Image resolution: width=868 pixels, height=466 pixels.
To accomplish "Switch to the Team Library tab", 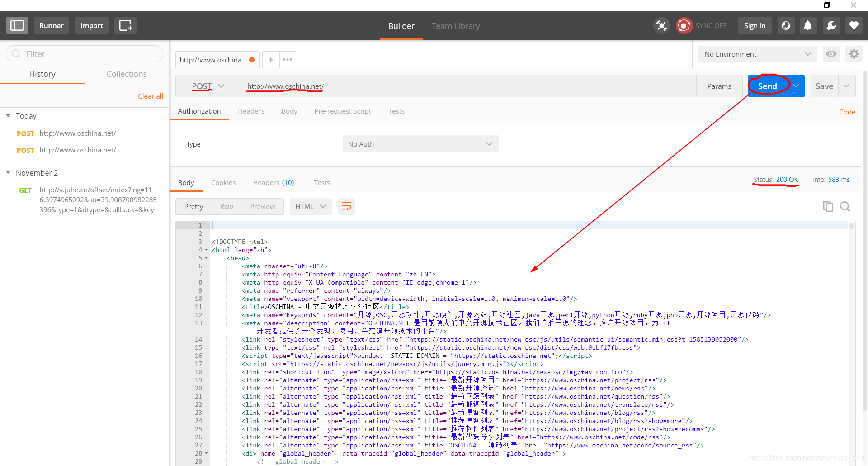I will pyautogui.click(x=455, y=26).
